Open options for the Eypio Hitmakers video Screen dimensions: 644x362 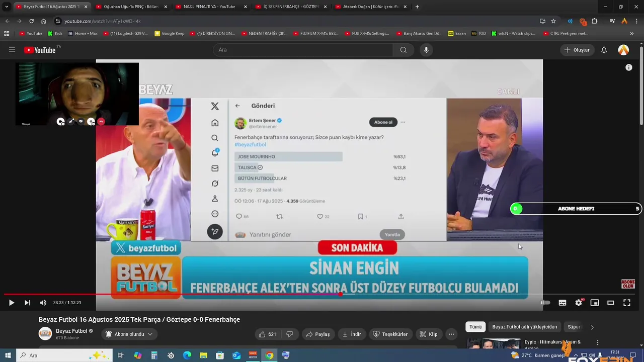[x=598, y=342]
